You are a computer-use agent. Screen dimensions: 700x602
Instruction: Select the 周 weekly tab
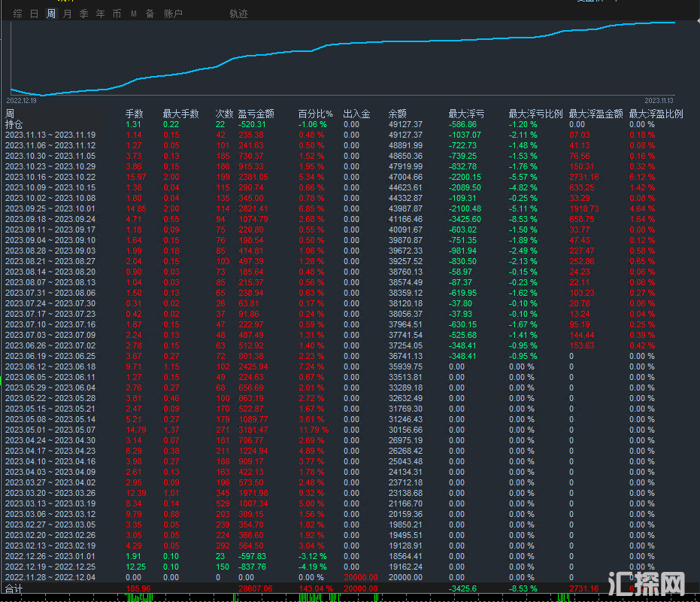pyautogui.click(x=50, y=14)
